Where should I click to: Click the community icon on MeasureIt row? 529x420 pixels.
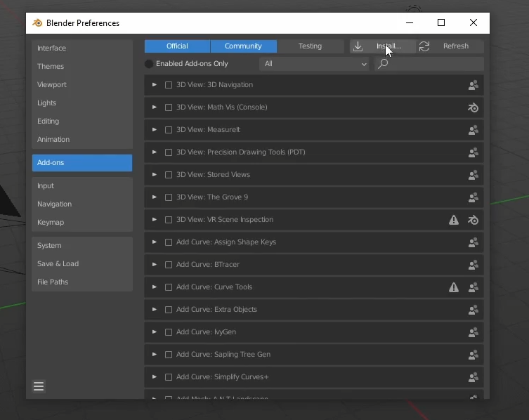tap(474, 130)
